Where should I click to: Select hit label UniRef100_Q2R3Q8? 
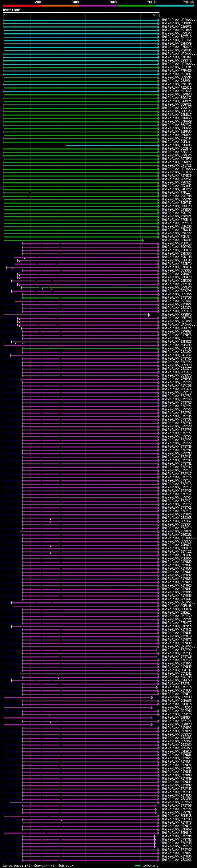pos(177,281)
